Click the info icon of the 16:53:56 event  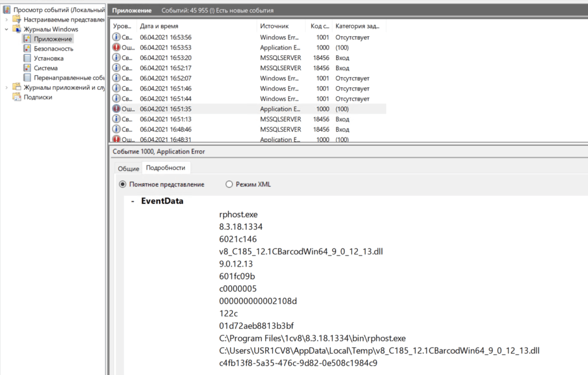117,37
